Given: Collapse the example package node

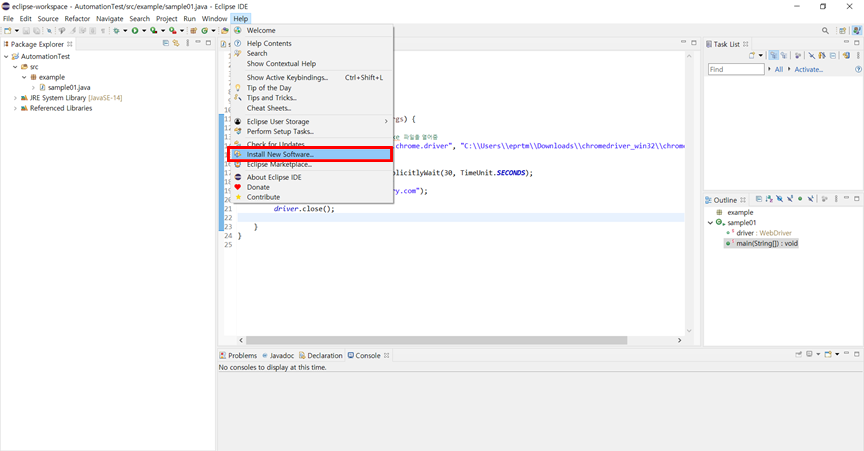Looking at the screenshot, I should pos(24,77).
